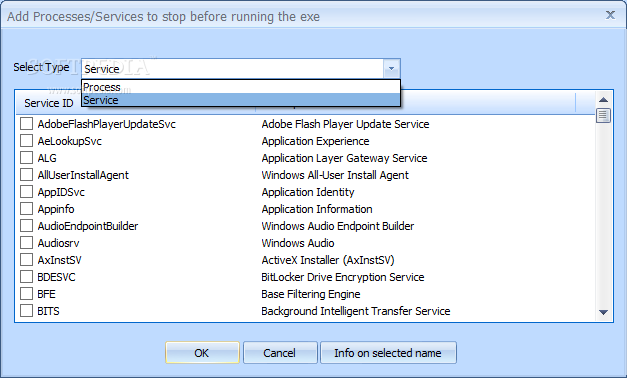Close the dialog with the X button

tap(610, 16)
